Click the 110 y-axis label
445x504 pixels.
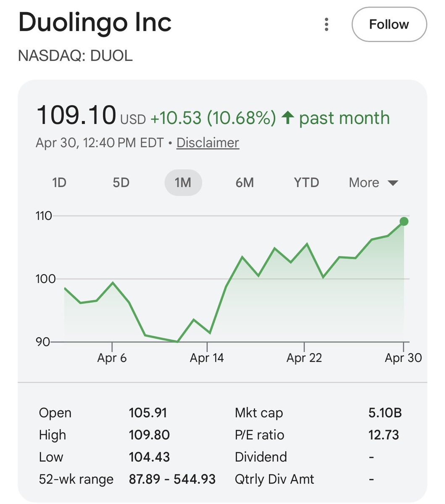point(43,216)
